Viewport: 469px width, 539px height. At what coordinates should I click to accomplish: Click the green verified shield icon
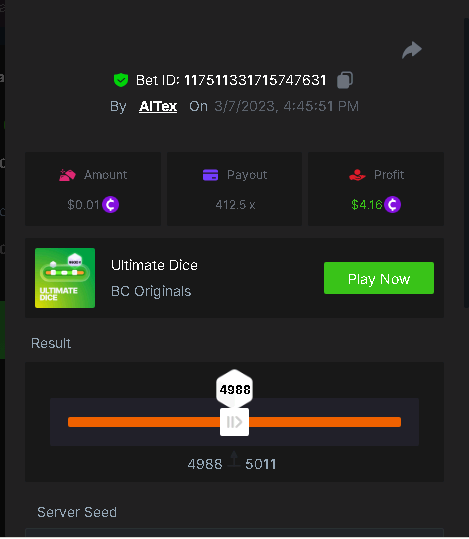click(x=121, y=80)
